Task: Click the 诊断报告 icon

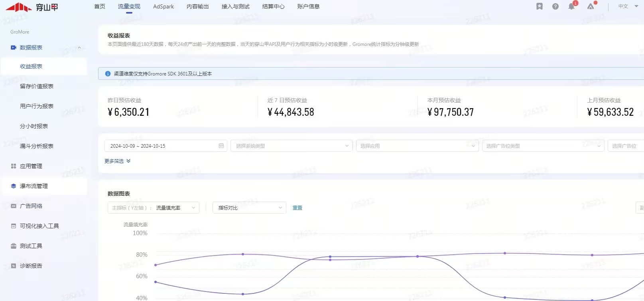Action: [14, 266]
